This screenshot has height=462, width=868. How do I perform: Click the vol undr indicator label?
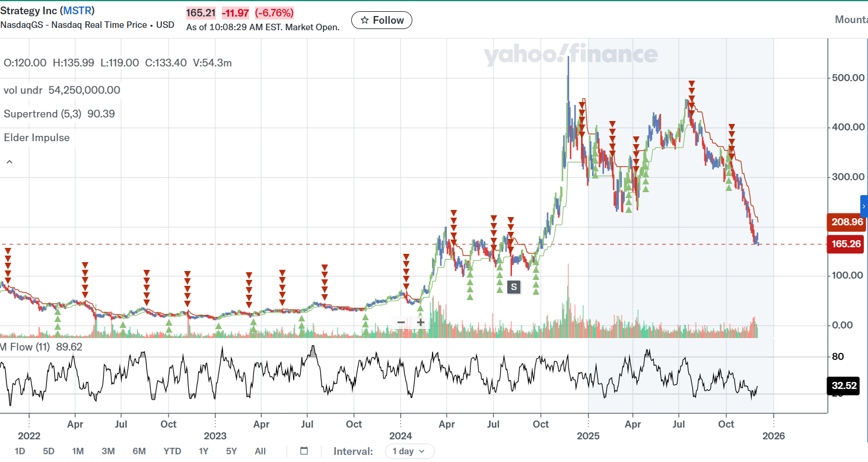pos(18,90)
